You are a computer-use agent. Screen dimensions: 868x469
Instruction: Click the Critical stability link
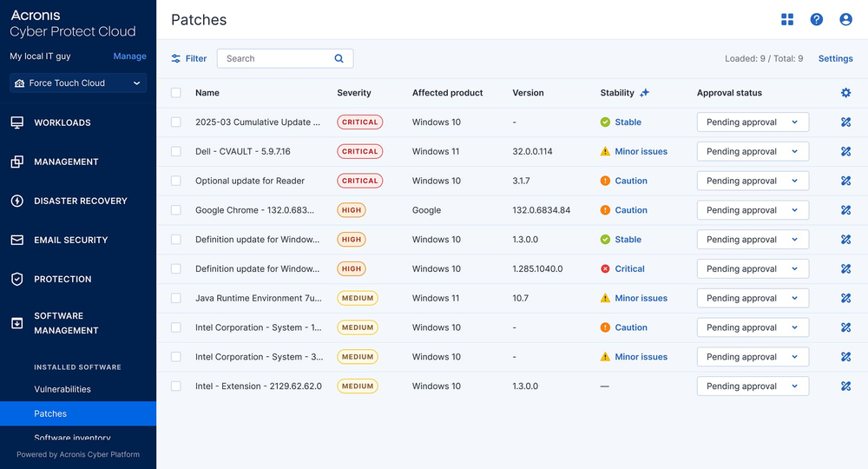coord(630,269)
